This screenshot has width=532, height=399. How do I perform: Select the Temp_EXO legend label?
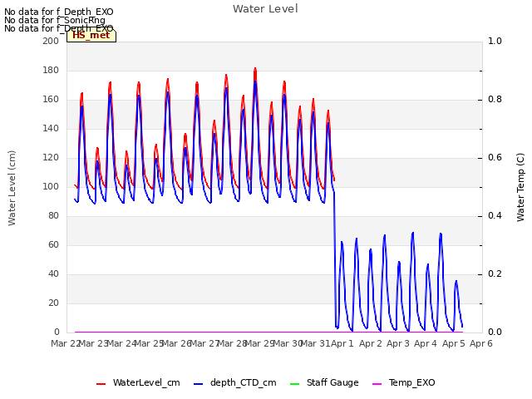click(411, 383)
